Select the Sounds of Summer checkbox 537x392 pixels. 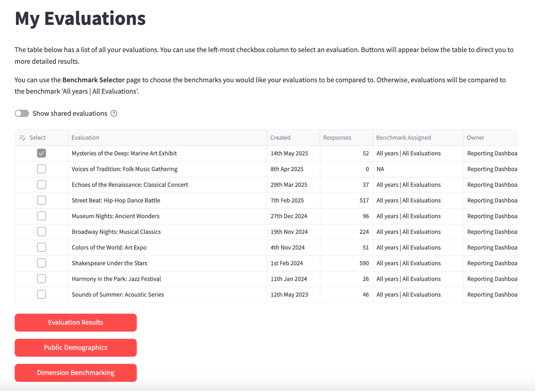pos(42,295)
